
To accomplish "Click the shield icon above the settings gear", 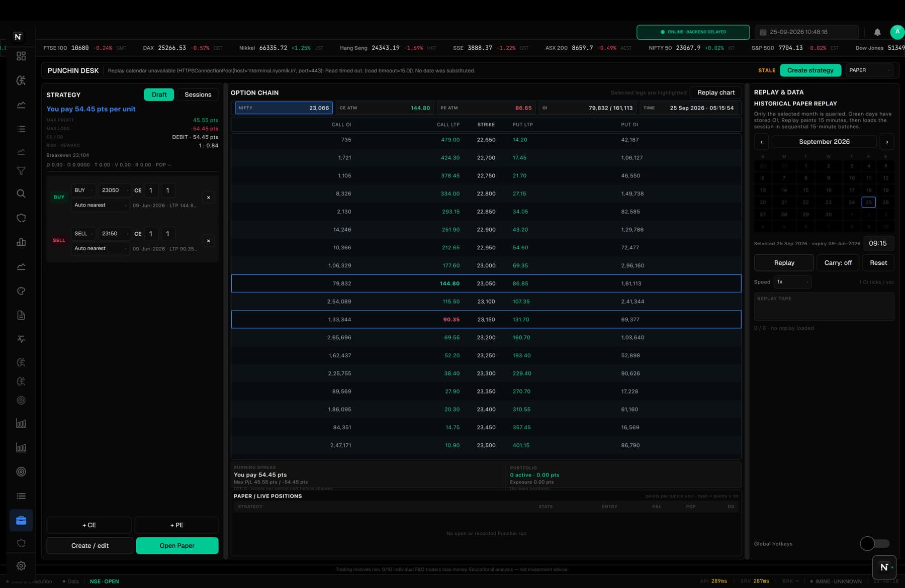I will coord(21,543).
